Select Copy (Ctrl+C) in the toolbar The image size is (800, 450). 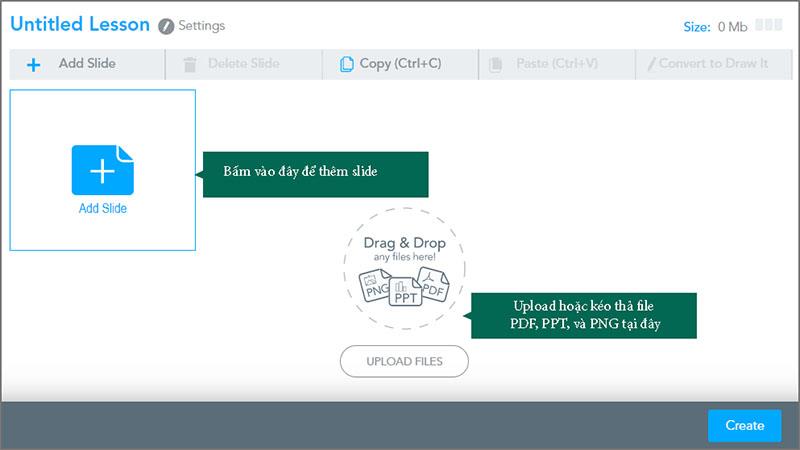pyautogui.click(x=400, y=64)
